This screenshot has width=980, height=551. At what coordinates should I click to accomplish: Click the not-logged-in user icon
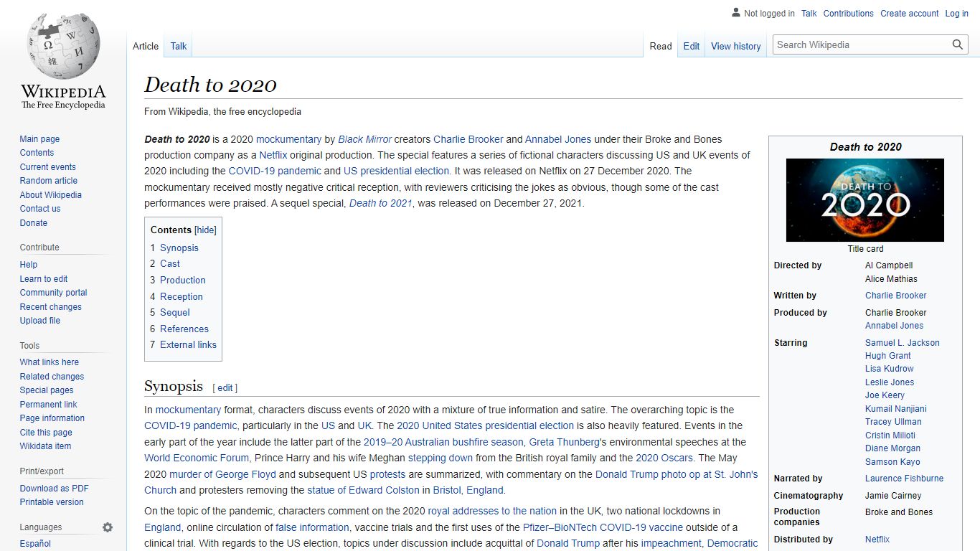(x=735, y=13)
